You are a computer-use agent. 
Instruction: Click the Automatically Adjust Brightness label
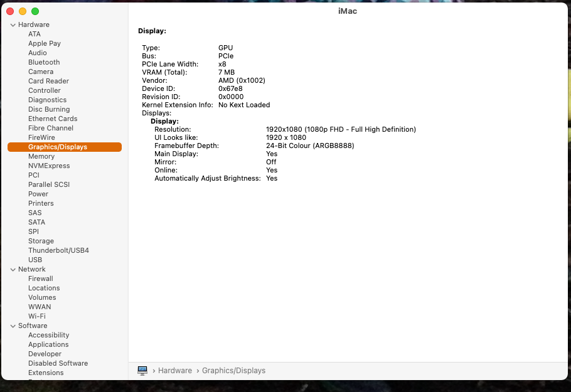pos(208,178)
